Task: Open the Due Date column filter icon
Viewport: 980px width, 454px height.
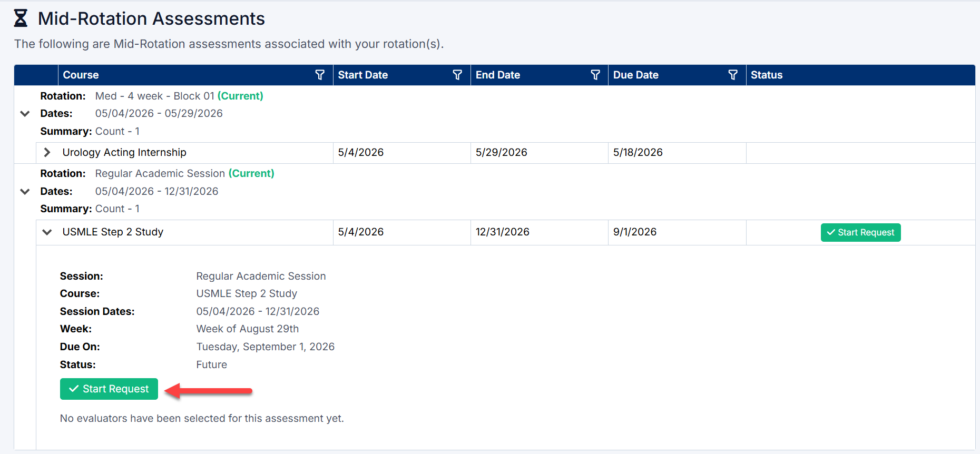Action: click(733, 75)
